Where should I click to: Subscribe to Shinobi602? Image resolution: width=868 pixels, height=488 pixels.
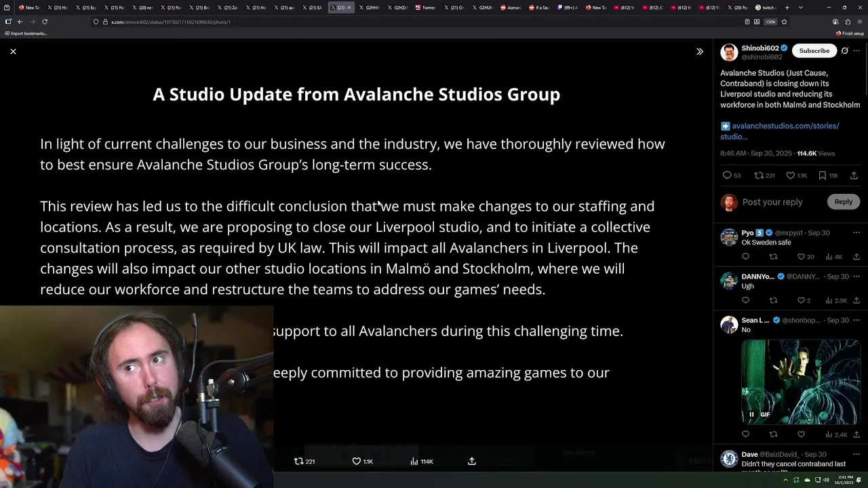pyautogui.click(x=814, y=51)
